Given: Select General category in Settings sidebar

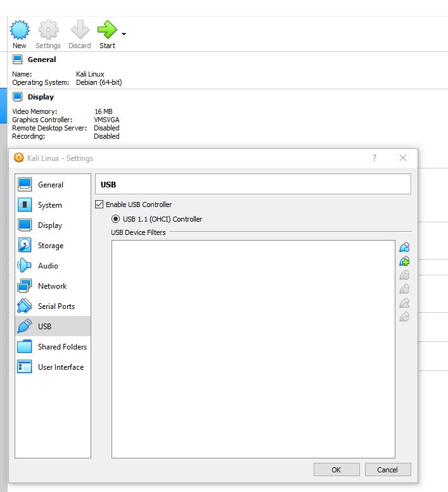Looking at the screenshot, I should 53,184.
